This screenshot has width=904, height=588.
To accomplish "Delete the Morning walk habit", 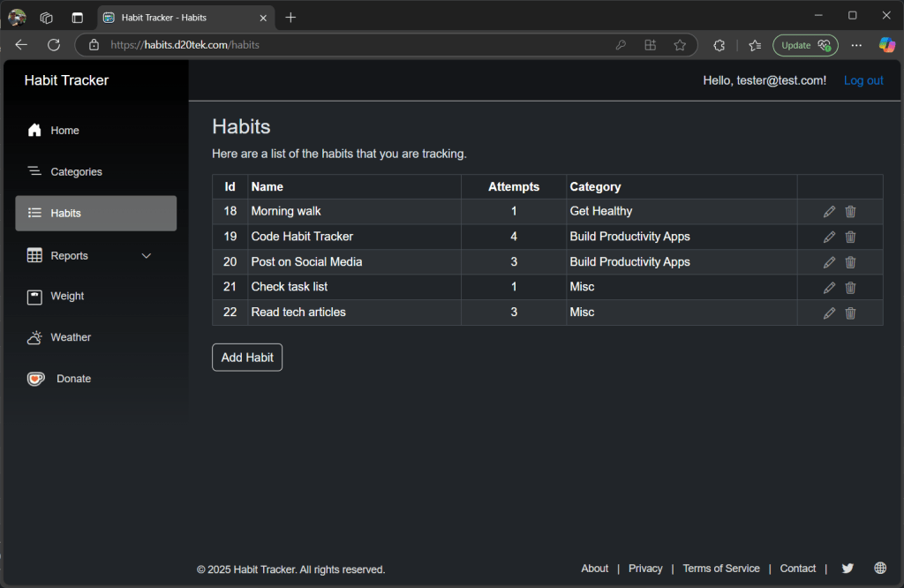I will (x=850, y=212).
